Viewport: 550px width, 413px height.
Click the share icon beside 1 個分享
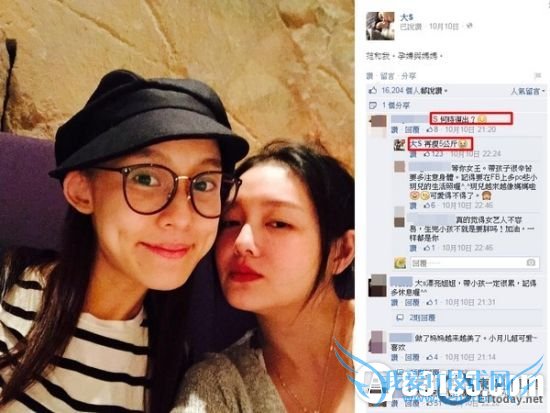[x=373, y=105]
